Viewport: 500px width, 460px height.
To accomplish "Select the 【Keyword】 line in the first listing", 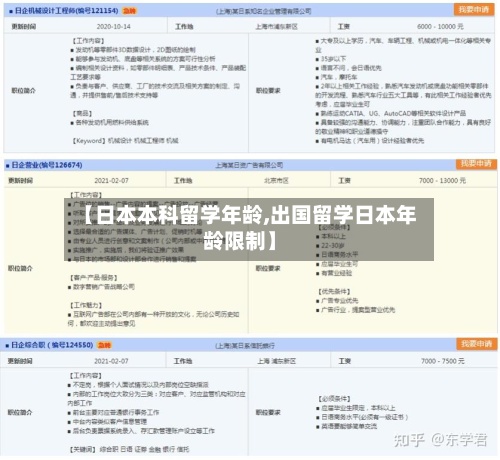I will pos(125,140).
